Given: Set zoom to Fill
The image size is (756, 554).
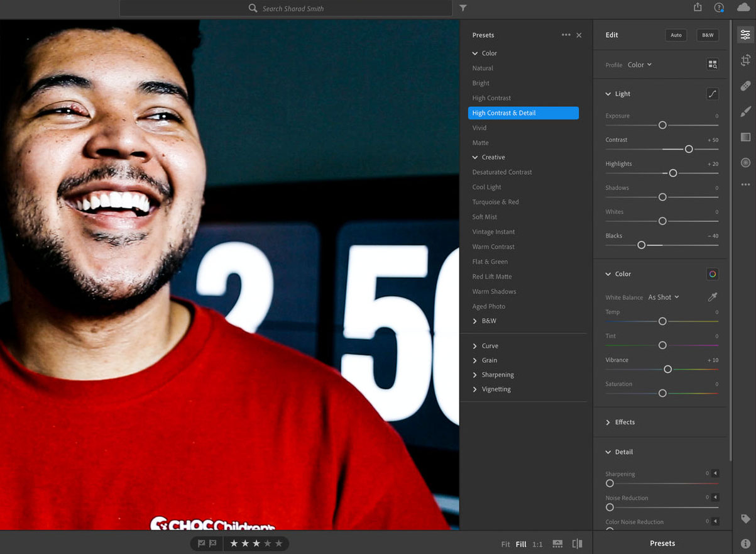Looking at the screenshot, I should pyautogui.click(x=521, y=545).
